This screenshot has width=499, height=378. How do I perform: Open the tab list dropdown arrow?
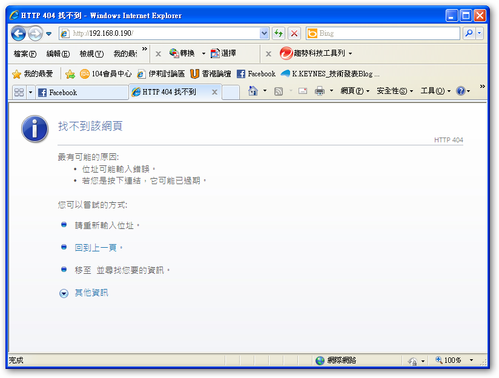click(30, 92)
